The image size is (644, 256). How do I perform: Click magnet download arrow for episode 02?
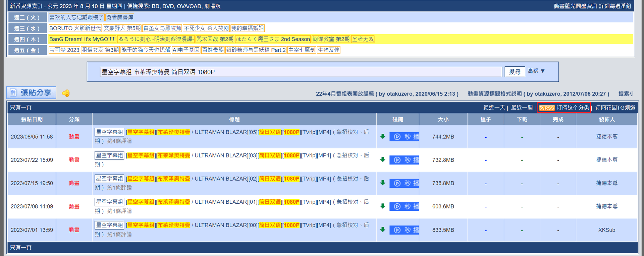point(382,183)
